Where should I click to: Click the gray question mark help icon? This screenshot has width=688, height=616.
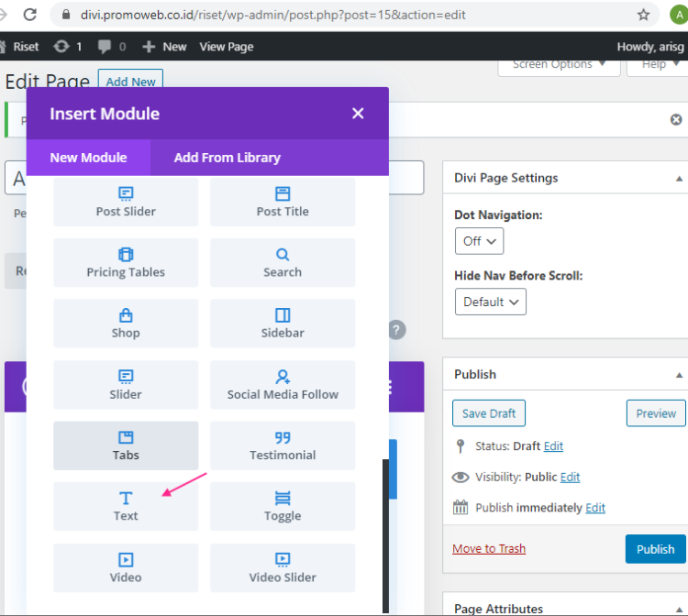(396, 330)
